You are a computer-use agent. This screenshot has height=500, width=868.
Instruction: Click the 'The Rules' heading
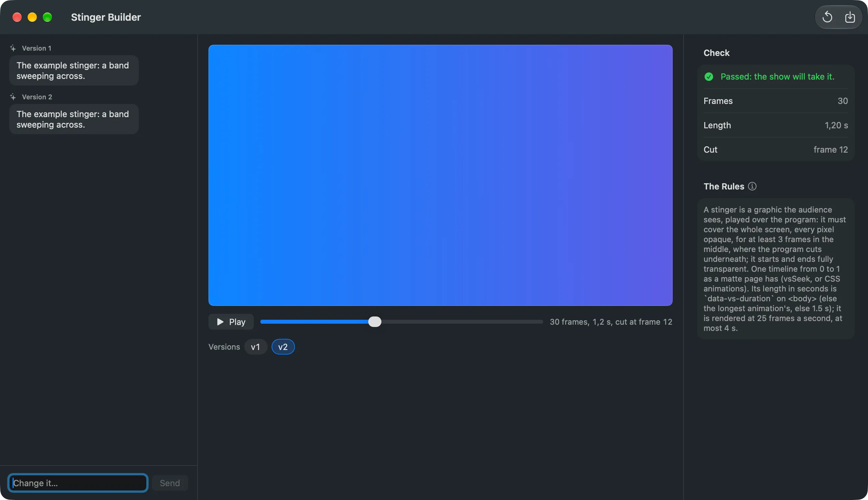point(724,186)
